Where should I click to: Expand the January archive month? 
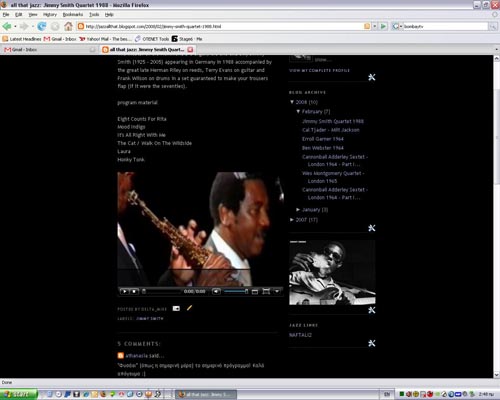pyautogui.click(x=298, y=210)
